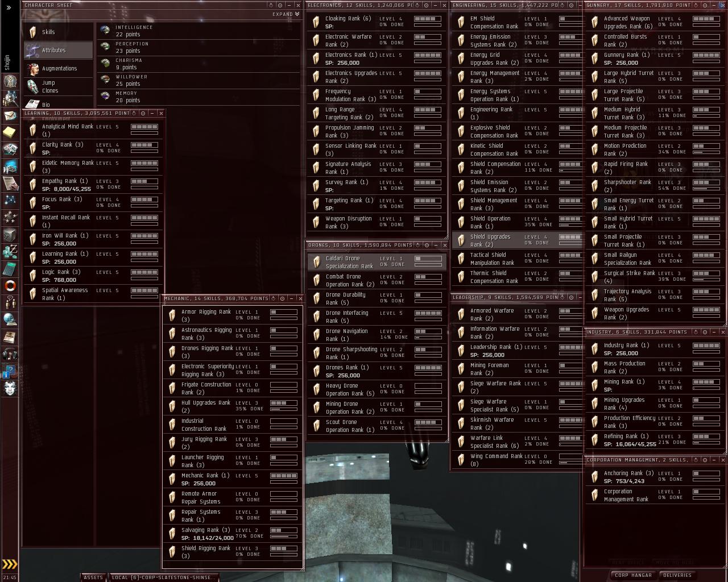
Task: Select the Attributes tab in Character Sheet
Action: point(58,50)
